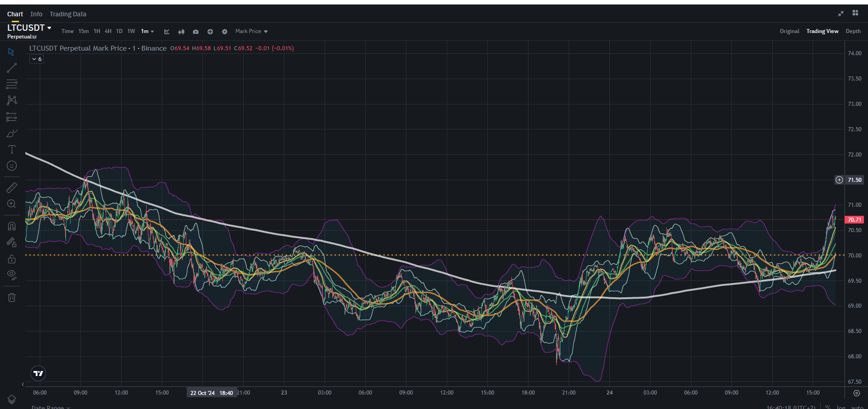The width and height of the screenshot is (868, 409).
Task: Collapse the chart with shrink arrows icon
Action: [x=841, y=14]
